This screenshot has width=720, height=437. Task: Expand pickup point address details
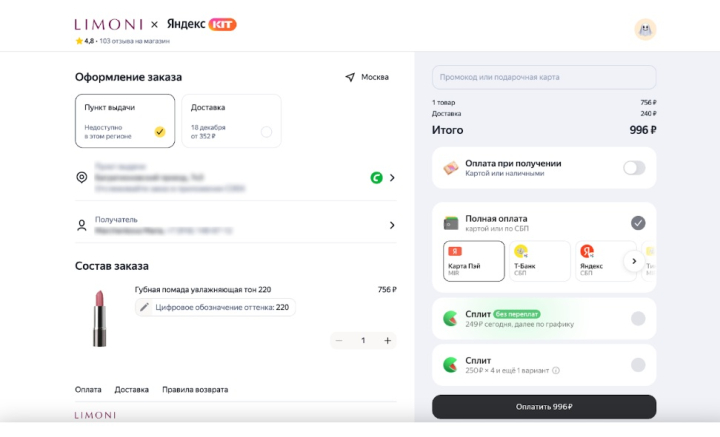391,178
